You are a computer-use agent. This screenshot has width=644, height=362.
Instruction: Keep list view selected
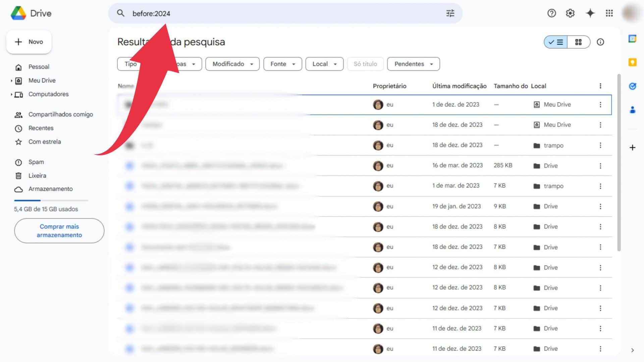[x=555, y=42]
